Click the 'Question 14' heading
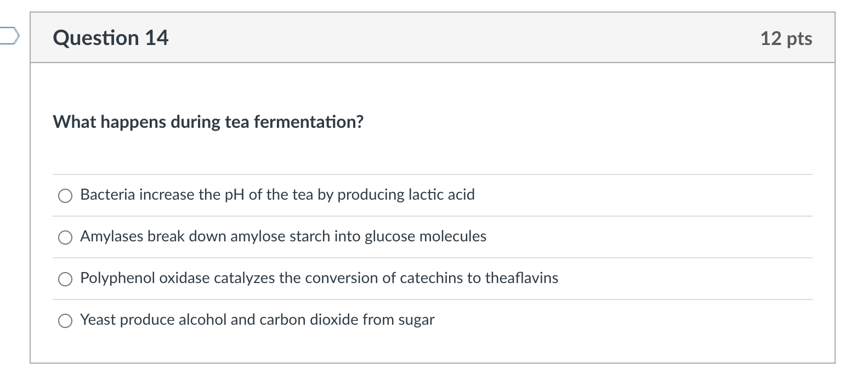The width and height of the screenshot is (868, 373). pos(111,38)
